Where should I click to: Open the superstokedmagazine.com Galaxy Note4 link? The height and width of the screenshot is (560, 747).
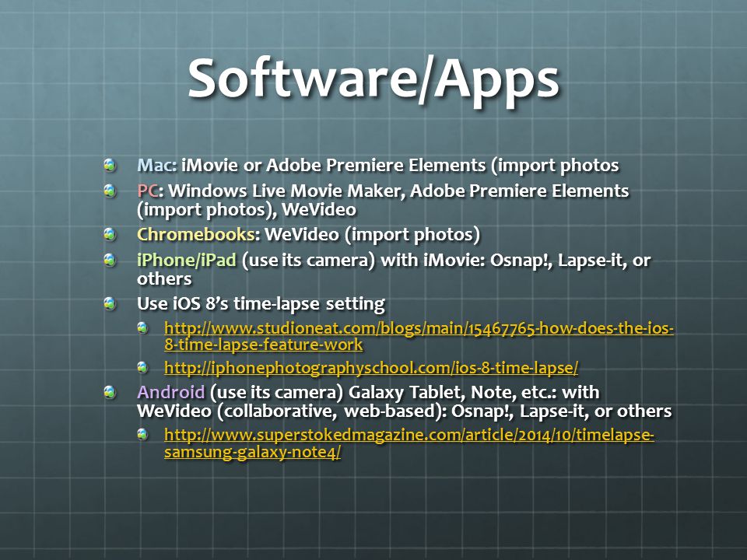[409, 443]
